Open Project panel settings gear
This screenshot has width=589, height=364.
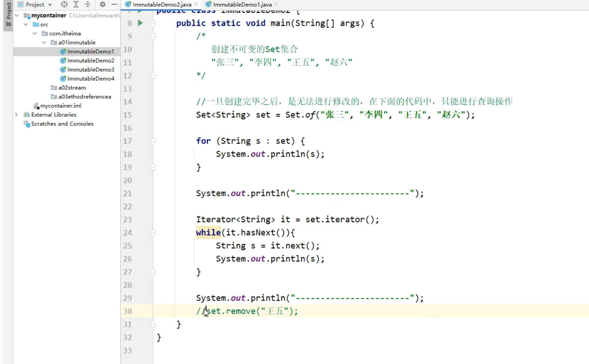pyautogui.click(x=102, y=5)
